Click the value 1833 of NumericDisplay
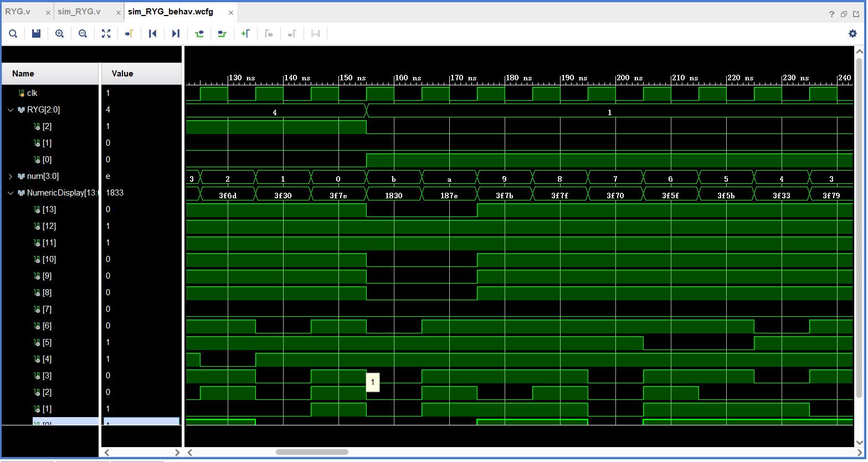 [115, 193]
